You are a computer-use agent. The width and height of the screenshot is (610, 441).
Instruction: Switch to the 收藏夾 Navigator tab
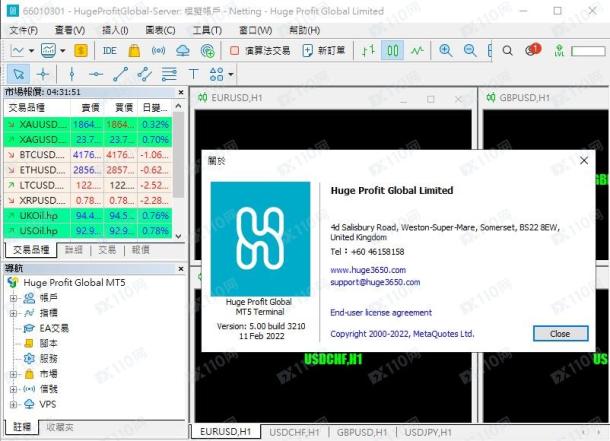click(60, 427)
